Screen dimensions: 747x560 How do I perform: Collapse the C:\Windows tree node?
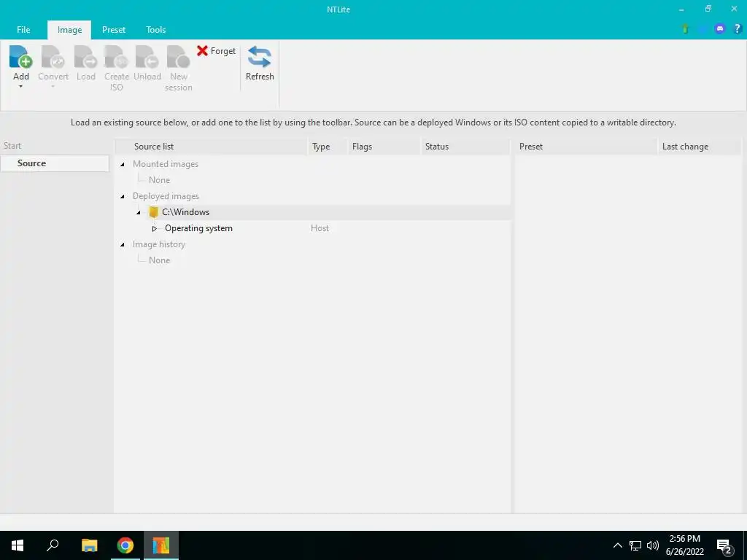tap(139, 212)
